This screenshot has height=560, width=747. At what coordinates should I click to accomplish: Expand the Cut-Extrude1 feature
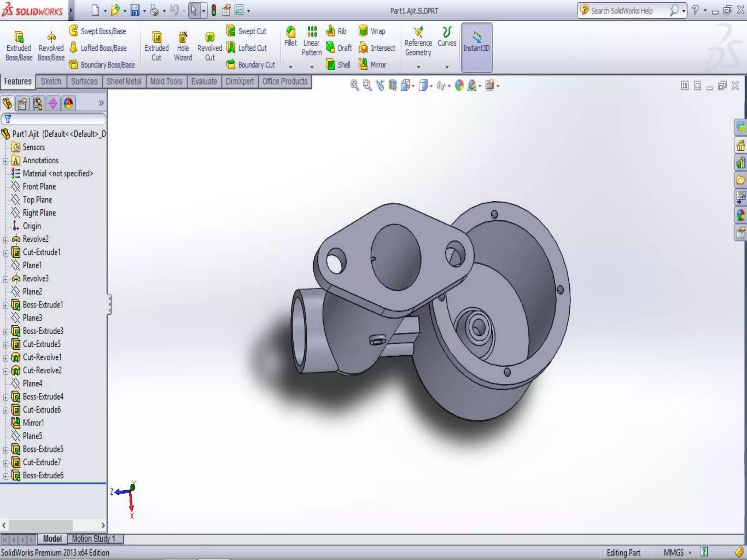coord(5,253)
